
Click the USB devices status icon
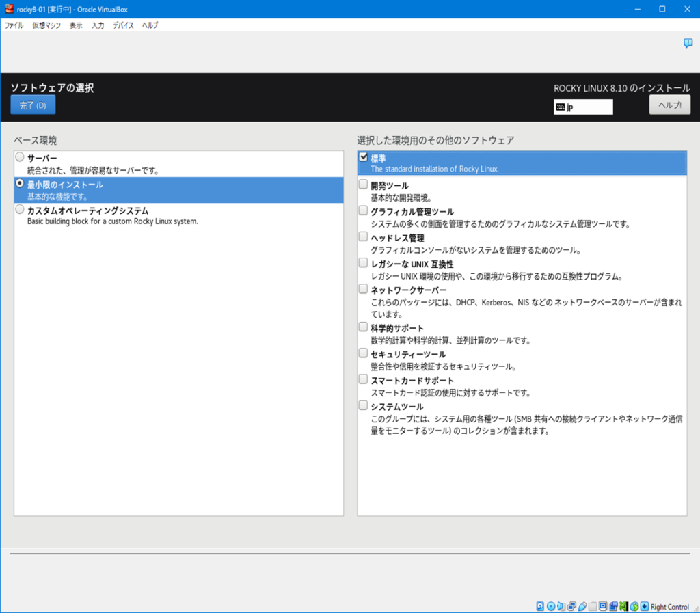click(x=582, y=606)
